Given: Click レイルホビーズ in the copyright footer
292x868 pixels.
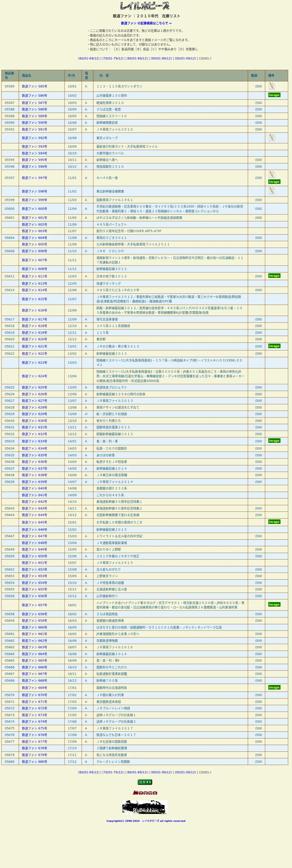Looking at the screenshot, I should click(151, 821).
